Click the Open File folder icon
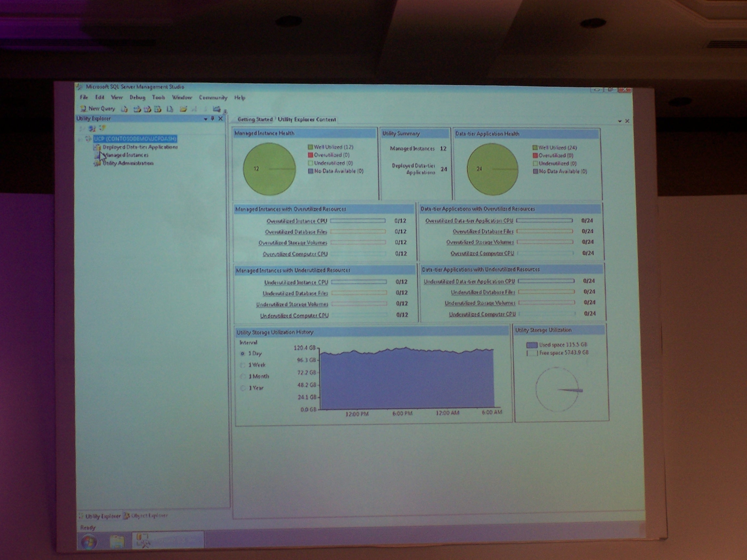Screen dimensions: 747x560 183,109
